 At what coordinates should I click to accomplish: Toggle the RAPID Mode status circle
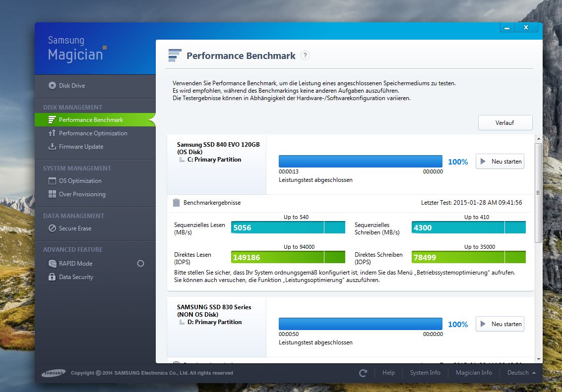point(140,264)
